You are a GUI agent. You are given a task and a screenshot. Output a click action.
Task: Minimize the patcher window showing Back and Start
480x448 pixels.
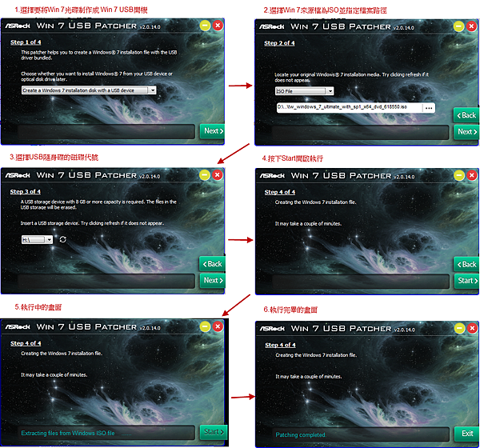pos(459,175)
